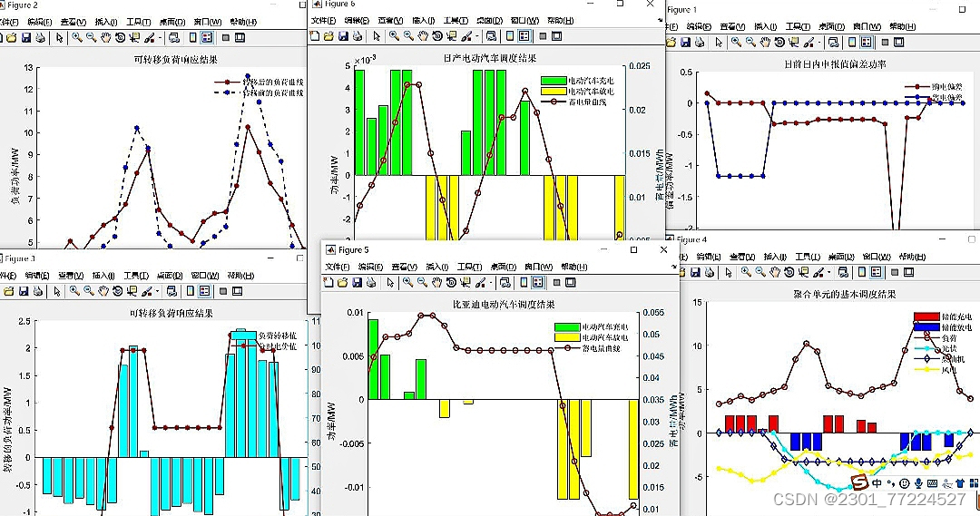Select Zoom In tool in Figure 5

(x=407, y=282)
